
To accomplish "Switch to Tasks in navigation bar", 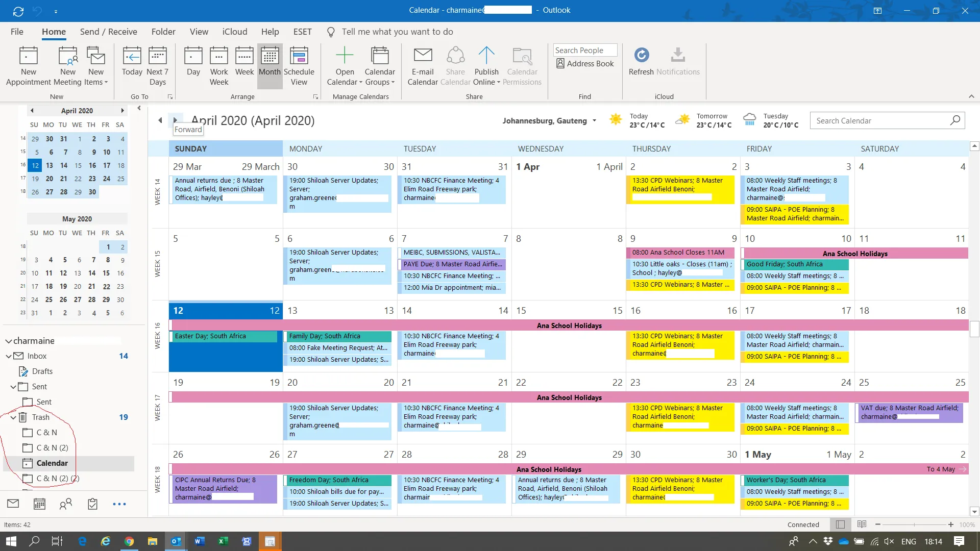I will click(x=92, y=504).
